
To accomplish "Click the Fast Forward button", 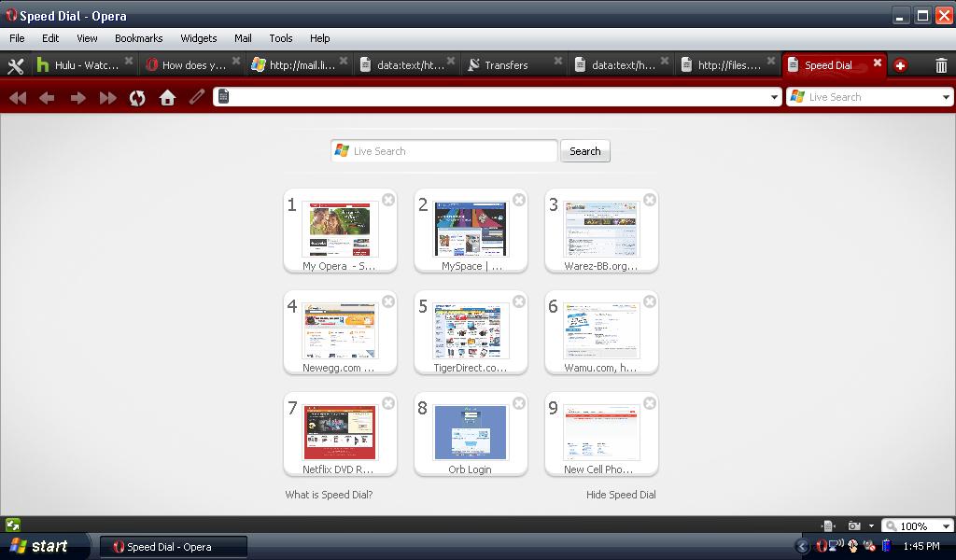I will pyautogui.click(x=108, y=97).
